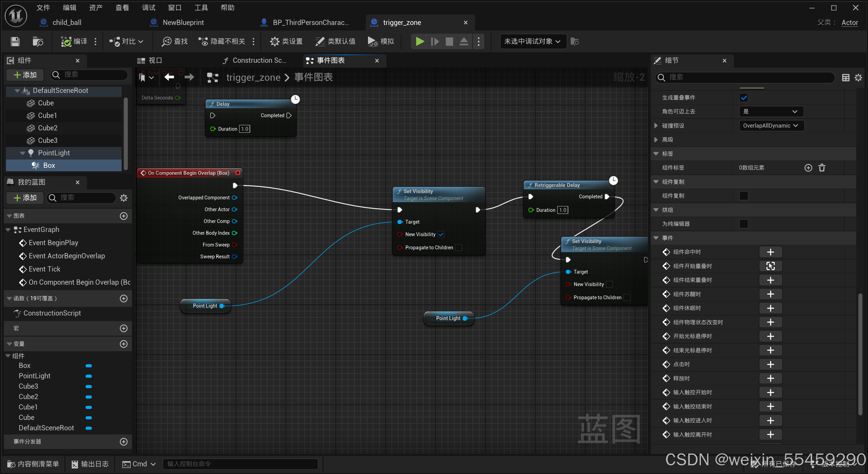Open Class Settings gear icon
This screenshot has height=474, width=868.
pos(274,42)
